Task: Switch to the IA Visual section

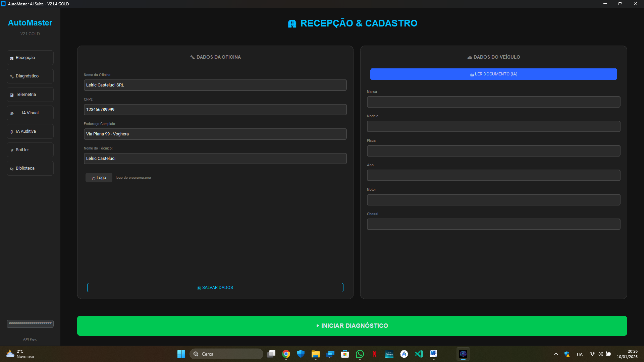Action: pos(30,113)
